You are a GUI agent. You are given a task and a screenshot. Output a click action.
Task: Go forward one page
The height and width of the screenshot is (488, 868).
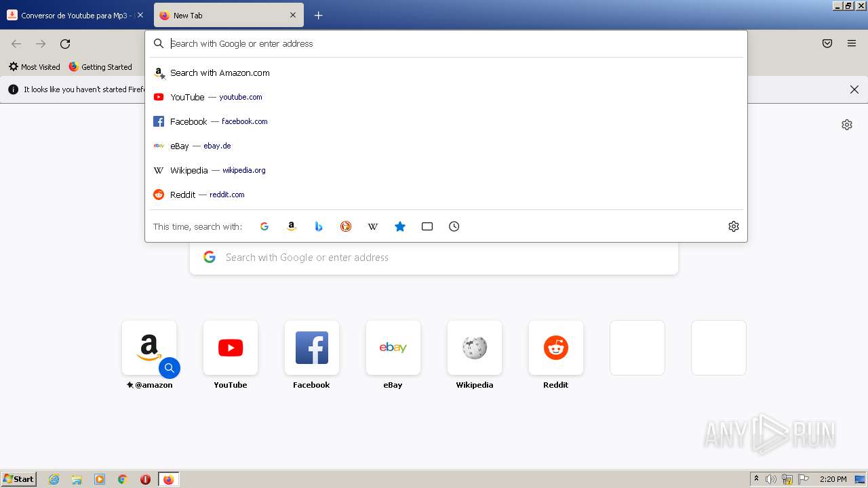click(x=41, y=43)
